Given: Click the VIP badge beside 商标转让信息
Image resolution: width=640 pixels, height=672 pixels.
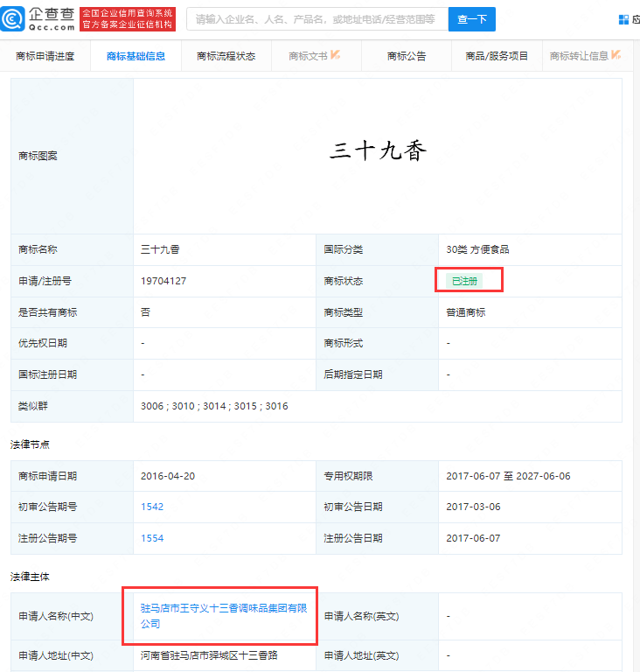Looking at the screenshot, I should (616, 54).
